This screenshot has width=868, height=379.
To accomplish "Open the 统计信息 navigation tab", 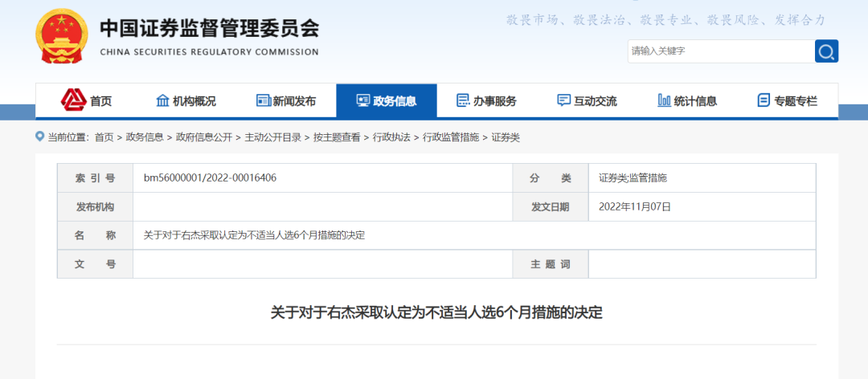I will point(687,100).
